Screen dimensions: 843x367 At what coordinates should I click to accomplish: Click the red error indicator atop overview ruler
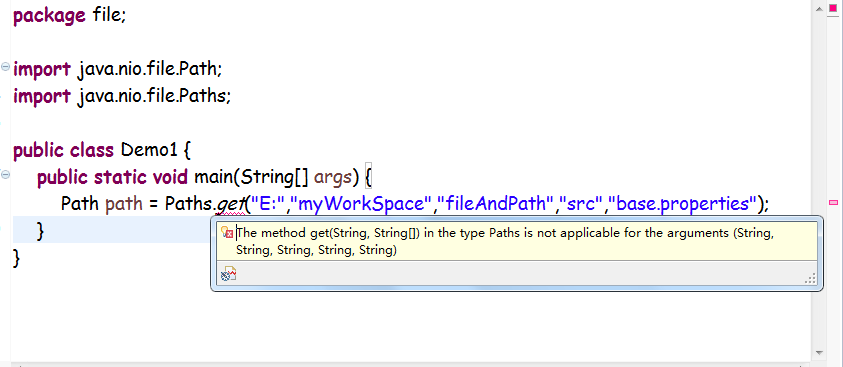(833, 8)
